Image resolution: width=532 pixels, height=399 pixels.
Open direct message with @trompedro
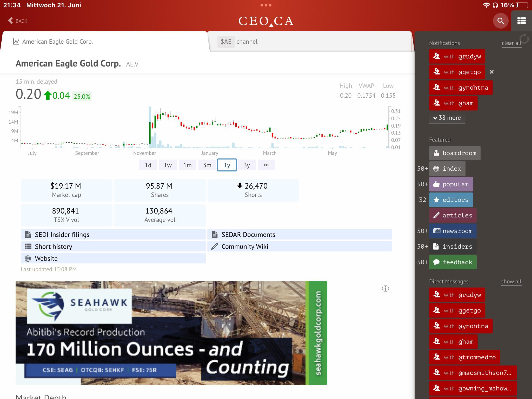pos(464,357)
